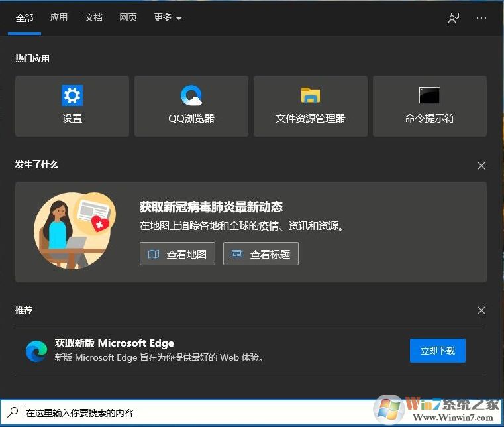Launch QQ浏览器 from top apps

click(x=191, y=106)
